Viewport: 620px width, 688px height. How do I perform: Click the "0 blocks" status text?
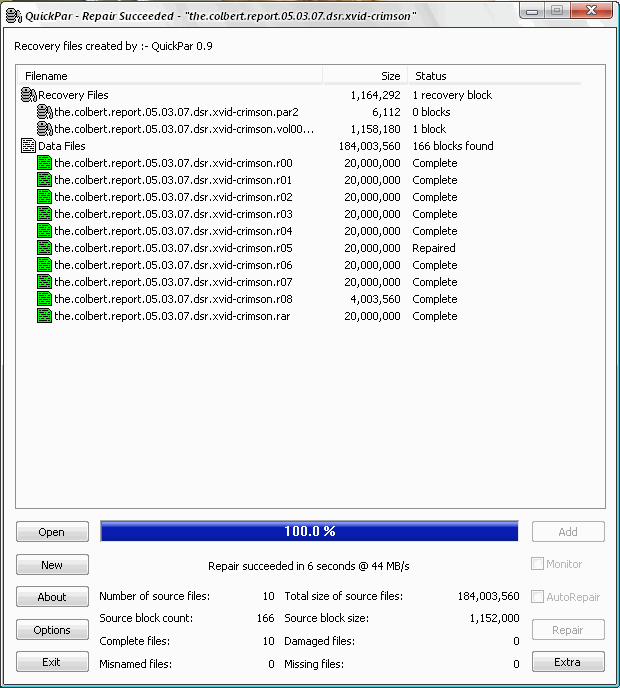pos(431,112)
